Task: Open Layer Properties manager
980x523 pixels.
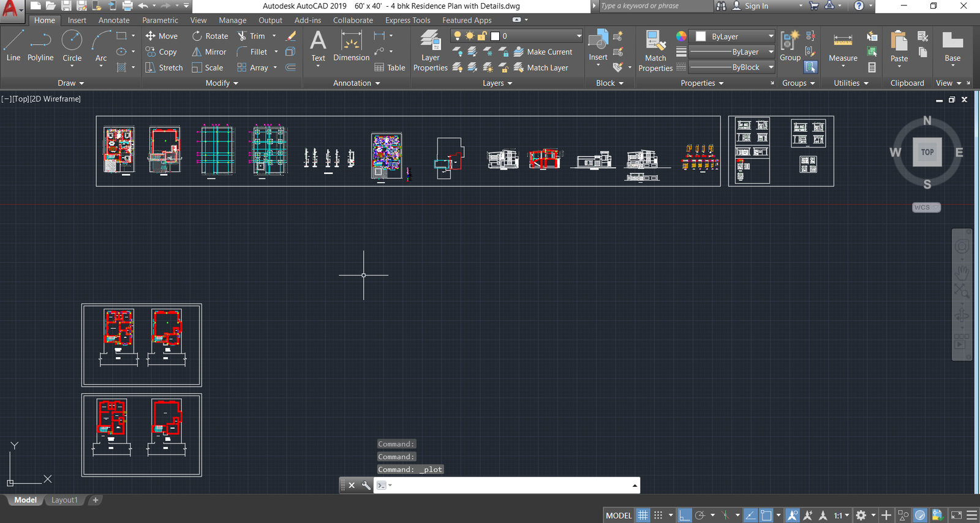Action: tap(430, 50)
